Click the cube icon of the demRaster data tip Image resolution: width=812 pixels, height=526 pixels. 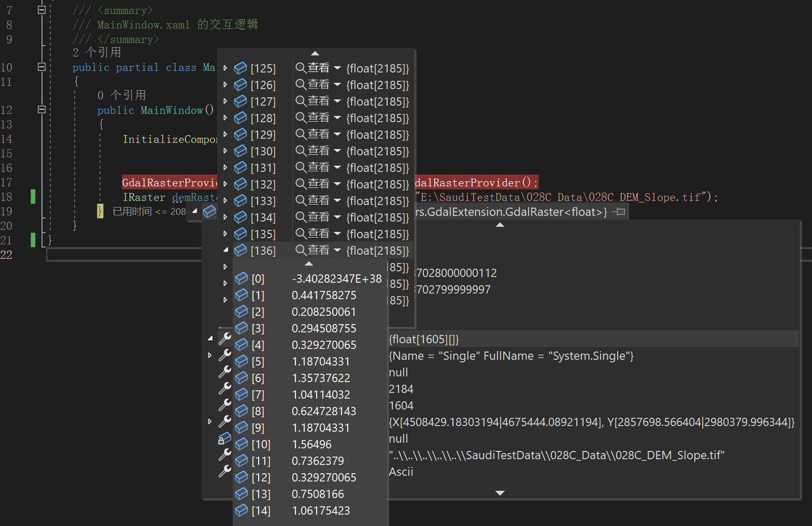pos(209,212)
